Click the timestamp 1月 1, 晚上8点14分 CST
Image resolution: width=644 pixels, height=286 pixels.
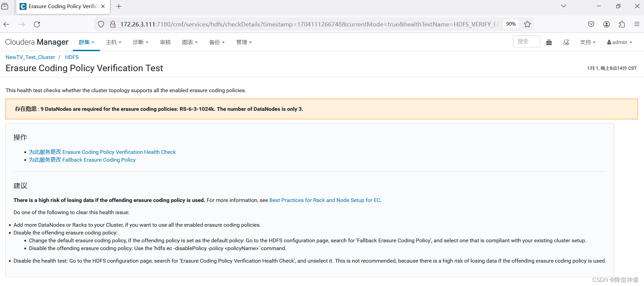point(612,68)
